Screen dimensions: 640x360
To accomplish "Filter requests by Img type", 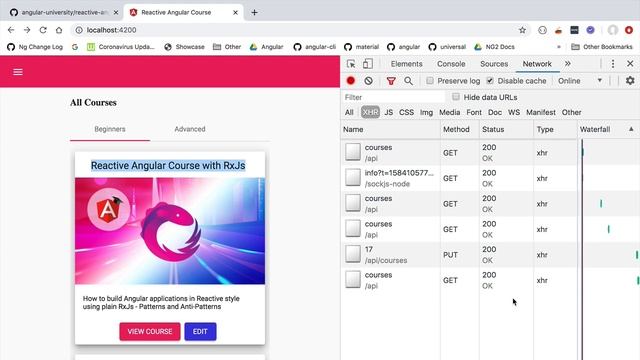I will (x=426, y=112).
